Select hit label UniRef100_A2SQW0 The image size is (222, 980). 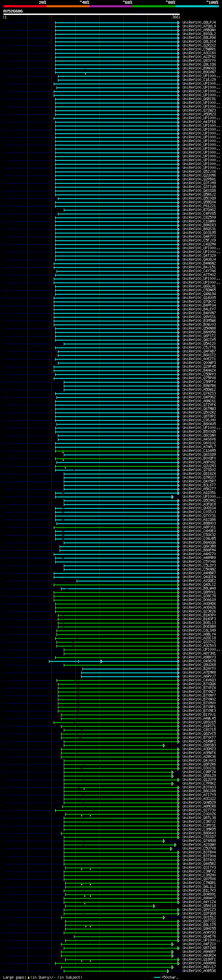199,844
